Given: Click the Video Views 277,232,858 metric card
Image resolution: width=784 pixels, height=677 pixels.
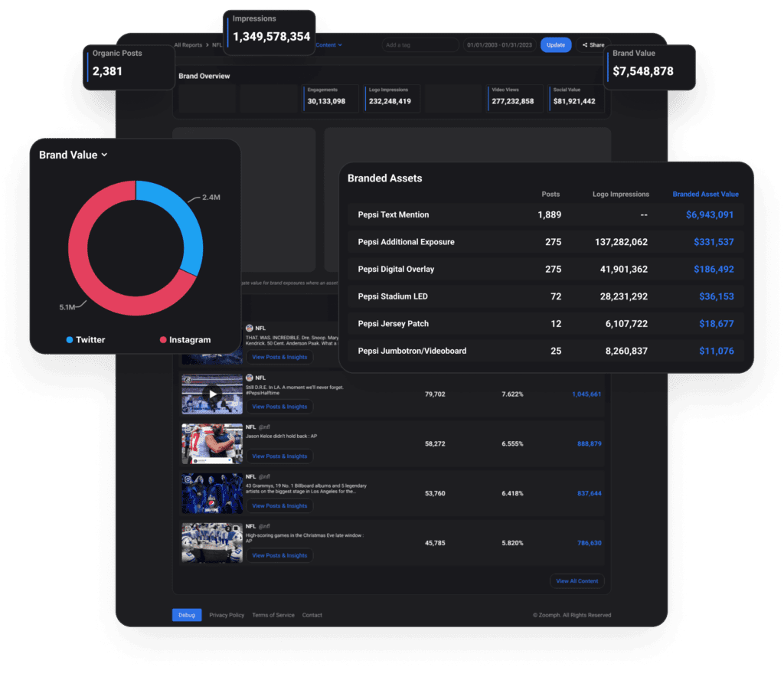Looking at the screenshot, I should (514, 98).
